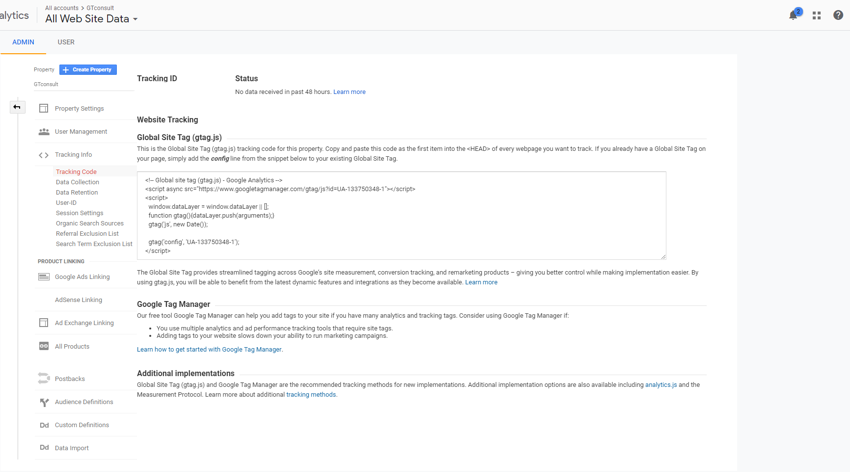Select Tracking Code submenu item
This screenshot has height=472, width=850.
(x=76, y=172)
